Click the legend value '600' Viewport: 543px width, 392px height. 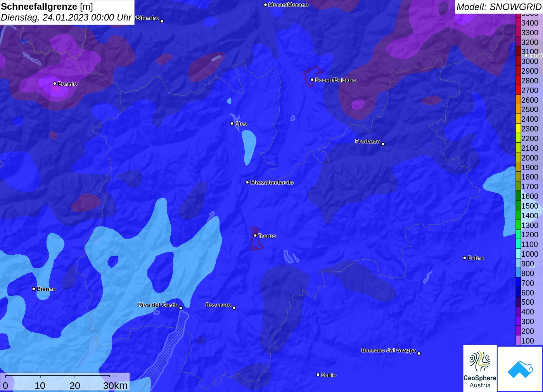(528, 293)
